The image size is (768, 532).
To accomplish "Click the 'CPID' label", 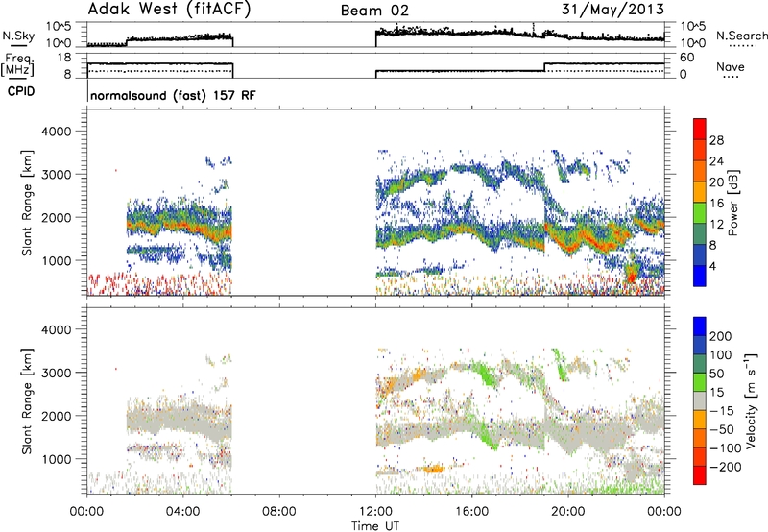I will point(21,91).
